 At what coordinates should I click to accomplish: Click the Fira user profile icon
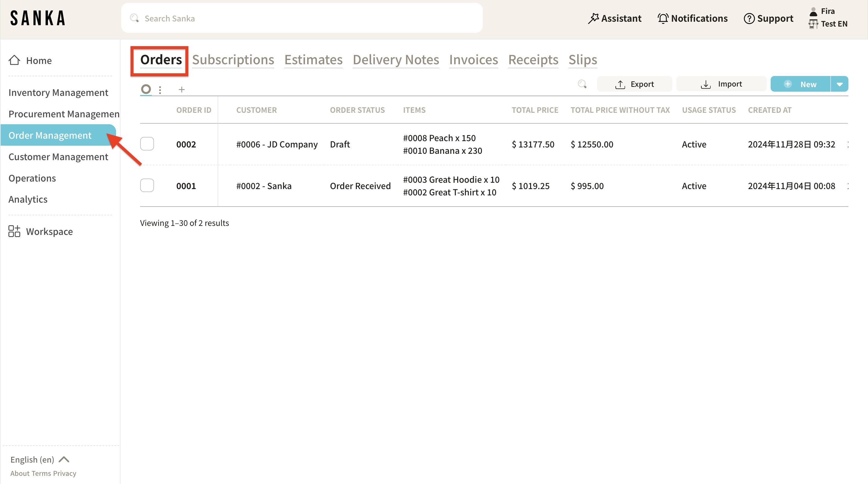point(813,11)
